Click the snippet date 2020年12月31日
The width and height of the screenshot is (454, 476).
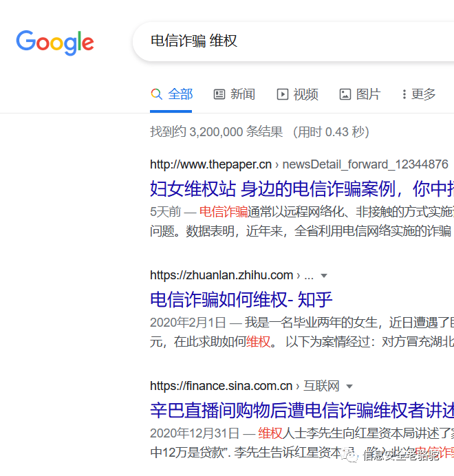tap(195, 433)
